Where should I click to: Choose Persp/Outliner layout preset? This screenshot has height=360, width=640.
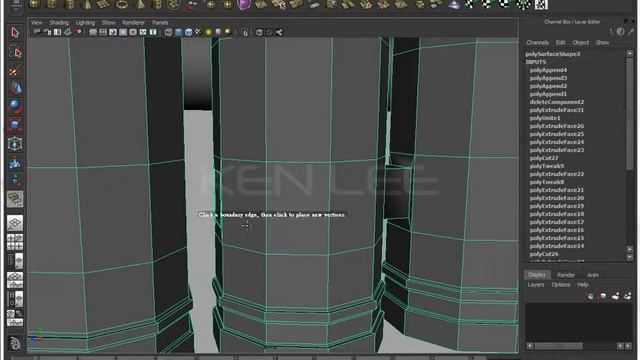[15, 261]
